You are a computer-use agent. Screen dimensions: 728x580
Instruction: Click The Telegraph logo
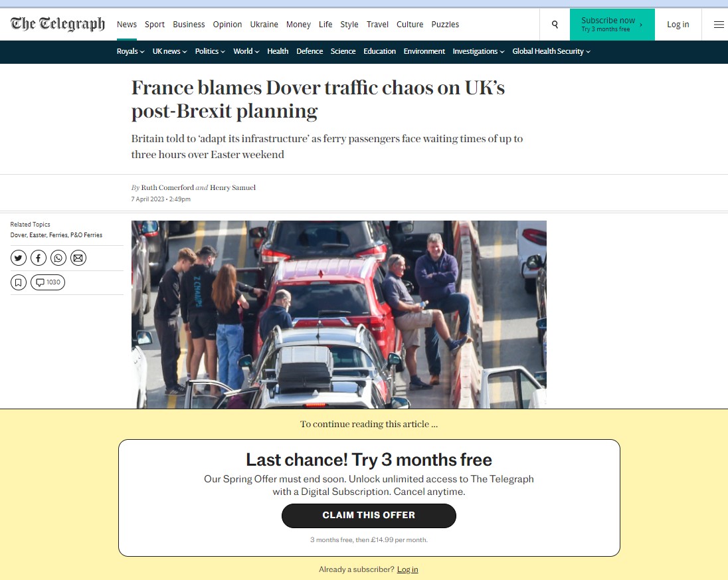58,24
